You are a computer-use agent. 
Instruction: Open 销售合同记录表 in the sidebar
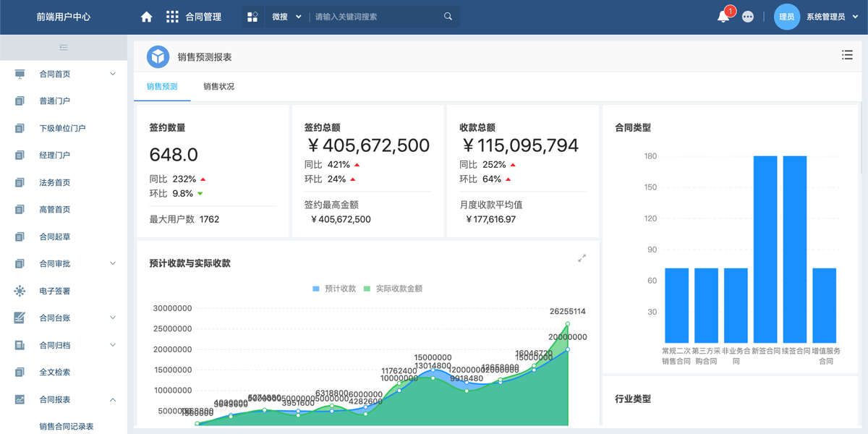pos(67,426)
